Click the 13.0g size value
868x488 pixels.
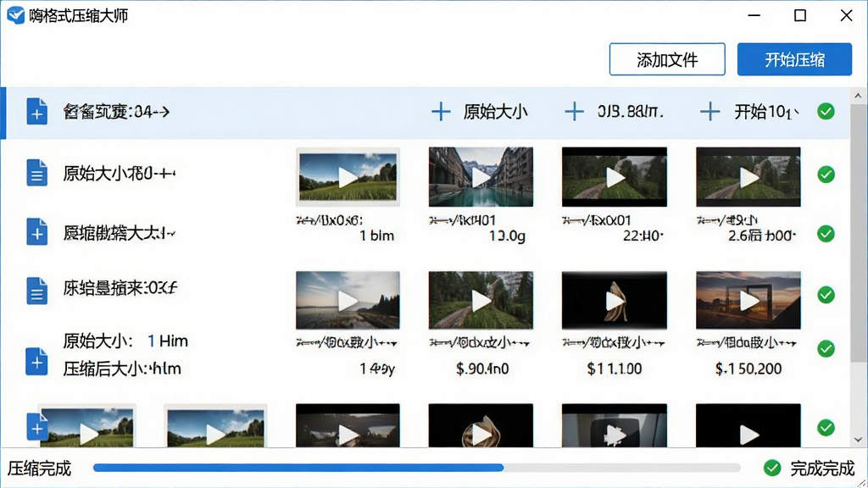point(507,236)
